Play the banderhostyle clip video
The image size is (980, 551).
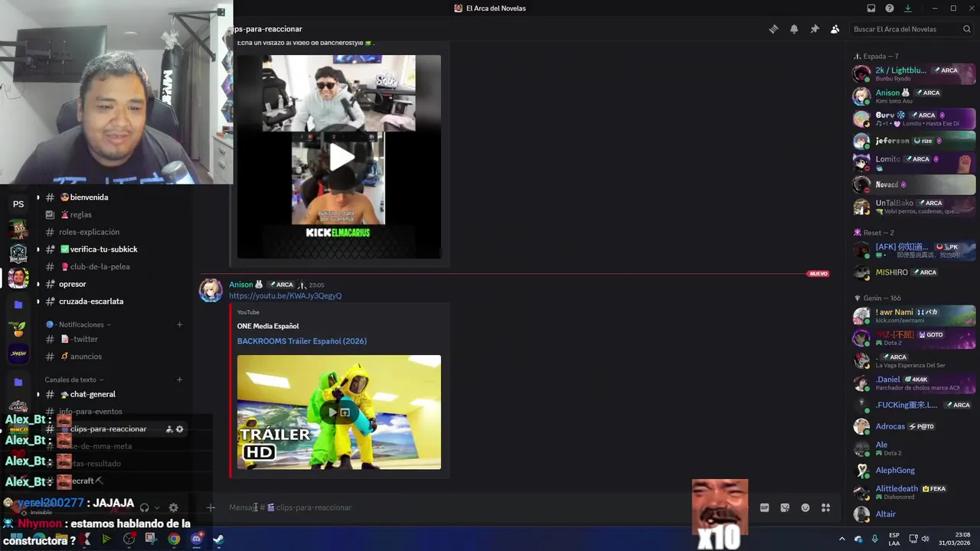pyautogui.click(x=341, y=157)
